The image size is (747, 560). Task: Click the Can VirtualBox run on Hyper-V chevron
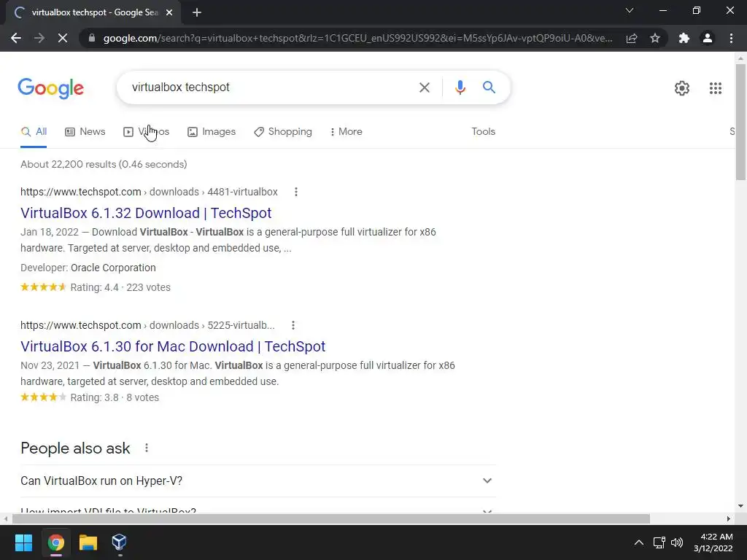tap(487, 481)
